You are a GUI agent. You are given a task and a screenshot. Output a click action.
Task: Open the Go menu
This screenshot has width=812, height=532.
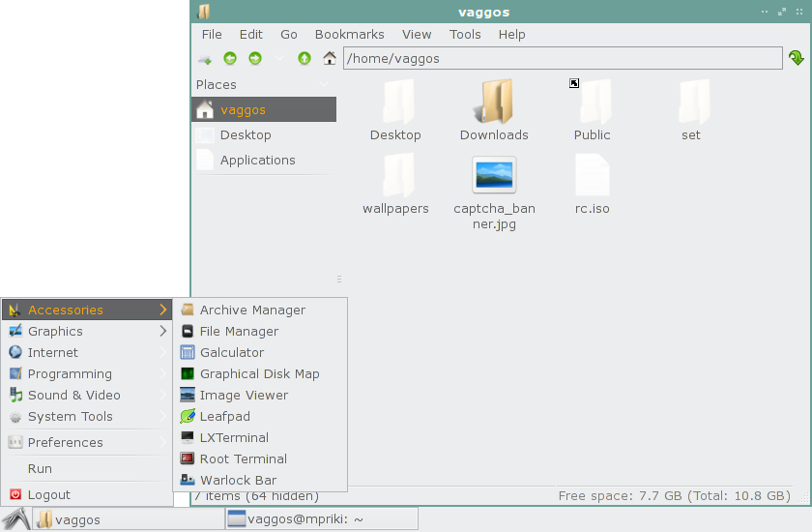pos(288,34)
